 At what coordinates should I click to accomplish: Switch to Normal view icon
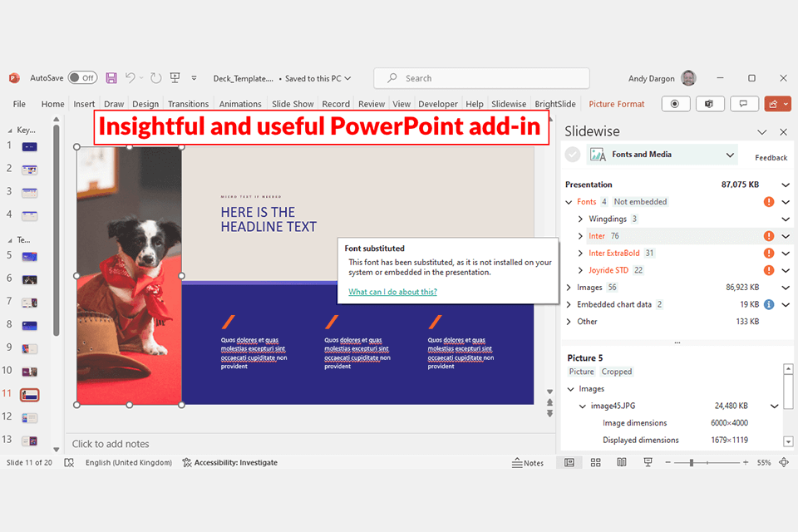[569, 463]
